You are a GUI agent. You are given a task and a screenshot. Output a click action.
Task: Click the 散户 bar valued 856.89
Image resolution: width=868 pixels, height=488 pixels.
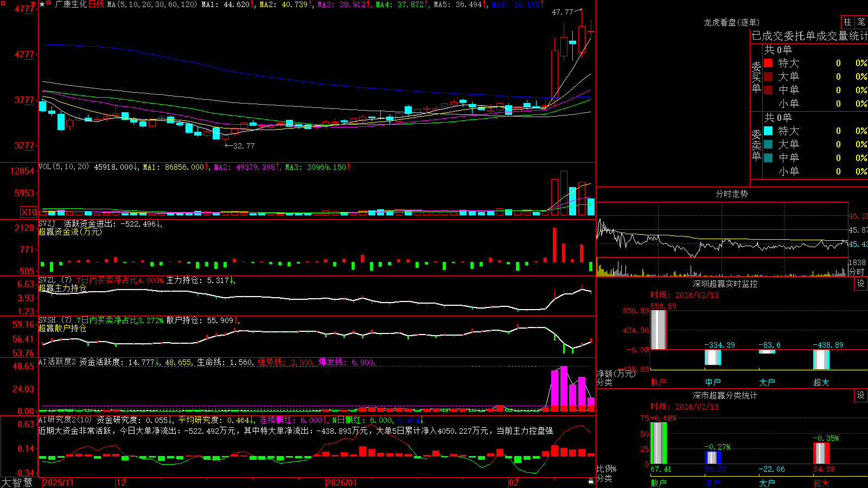(x=659, y=330)
